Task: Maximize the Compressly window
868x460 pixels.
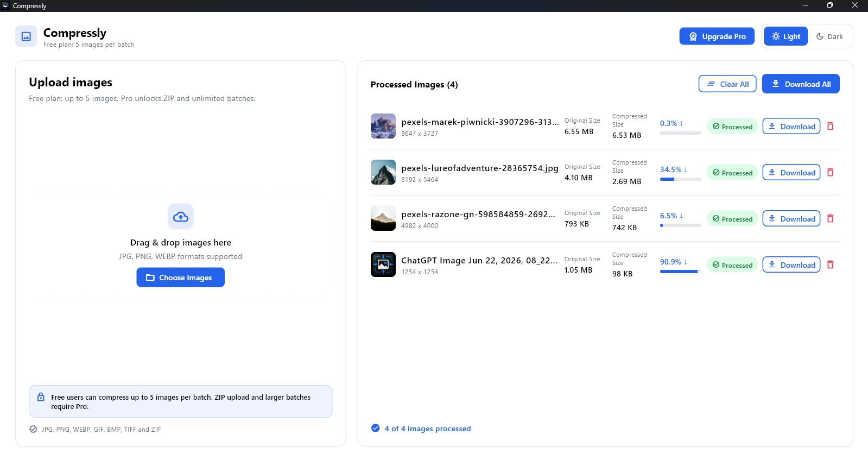Action: (829, 5)
